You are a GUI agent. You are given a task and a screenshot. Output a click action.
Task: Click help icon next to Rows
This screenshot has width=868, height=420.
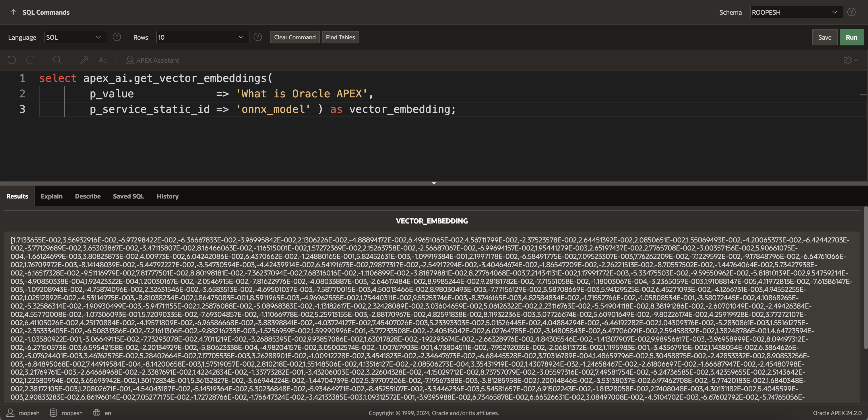coord(258,37)
